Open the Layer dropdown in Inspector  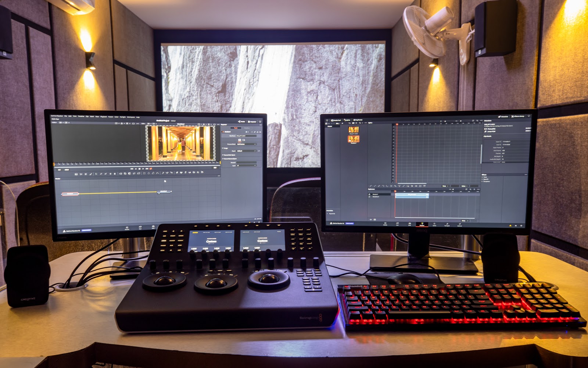[247, 166]
